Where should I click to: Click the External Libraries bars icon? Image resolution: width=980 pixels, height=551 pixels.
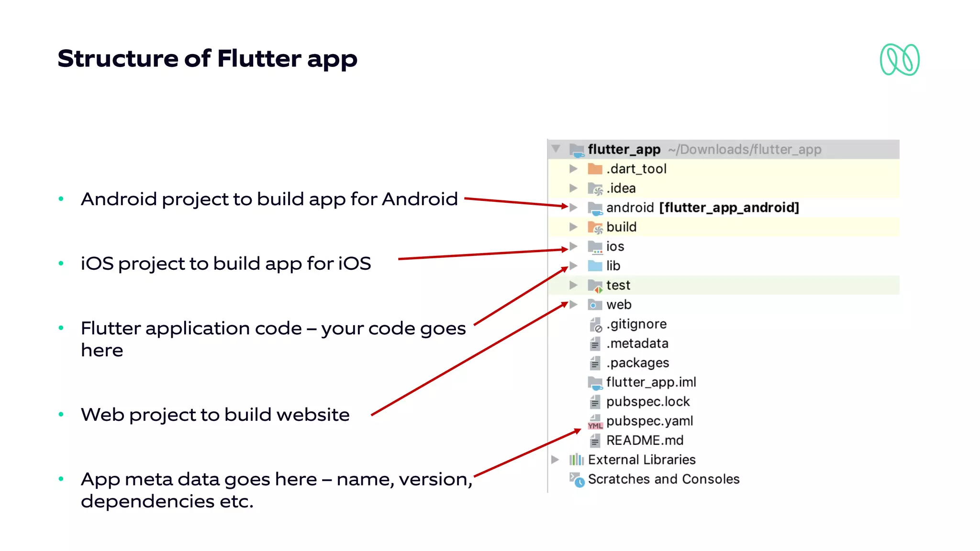(577, 460)
